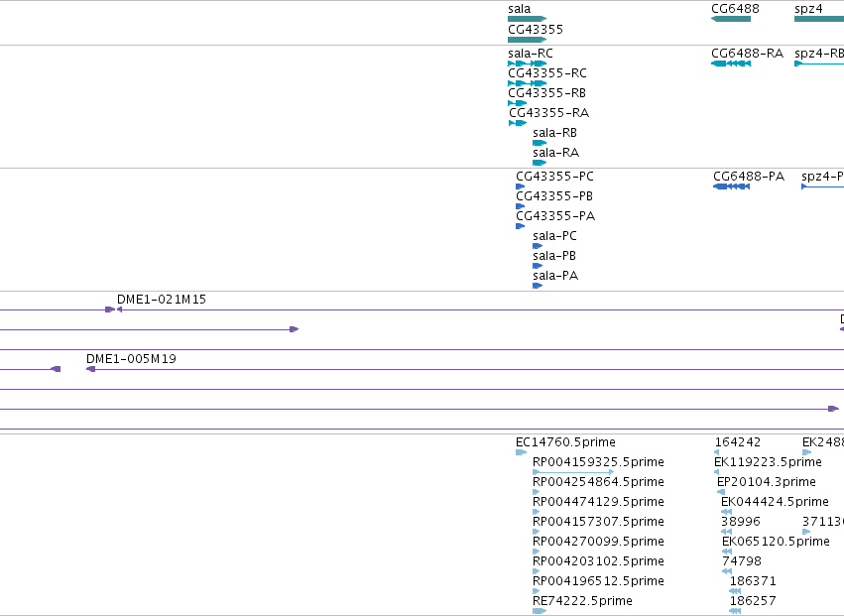Select EST RP004203102.5prime
The width and height of the screenshot is (844, 616).
click(x=537, y=571)
